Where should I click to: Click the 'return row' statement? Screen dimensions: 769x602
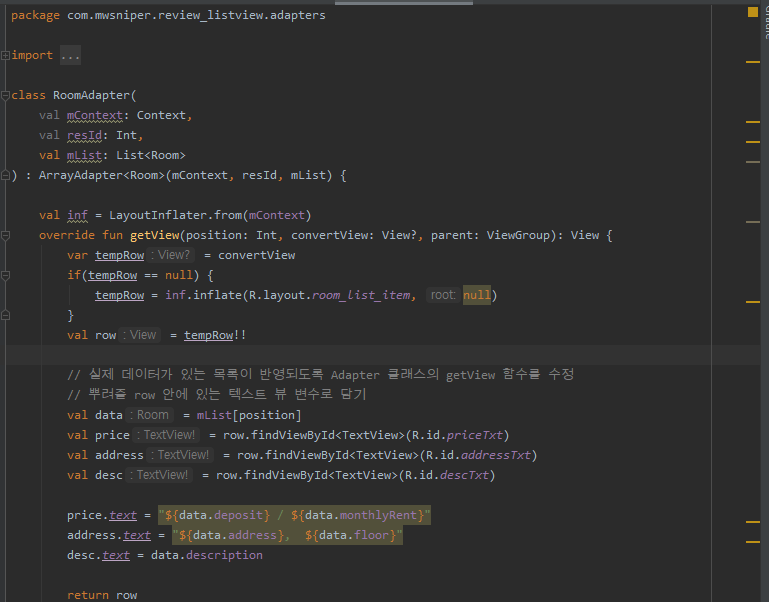[102, 595]
